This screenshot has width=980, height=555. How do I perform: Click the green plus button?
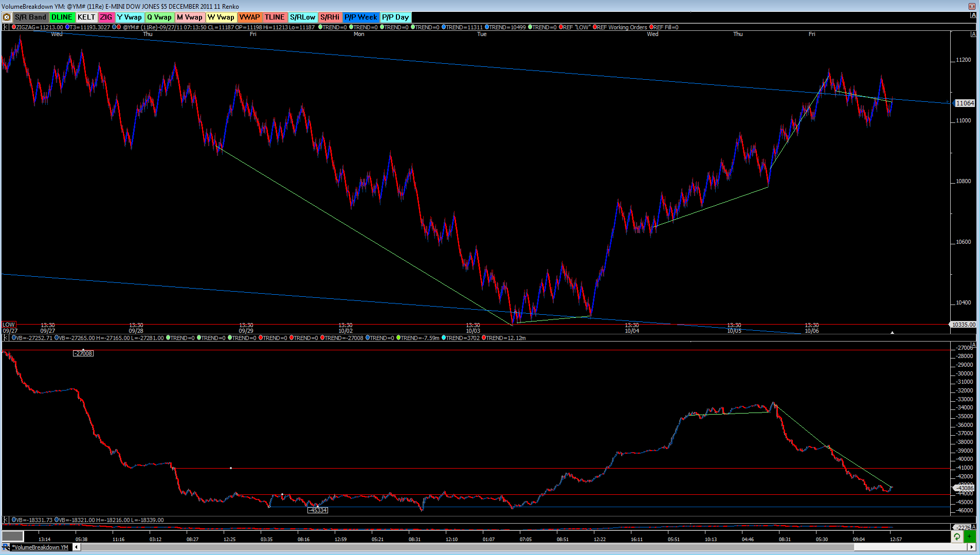tap(969, 537)
